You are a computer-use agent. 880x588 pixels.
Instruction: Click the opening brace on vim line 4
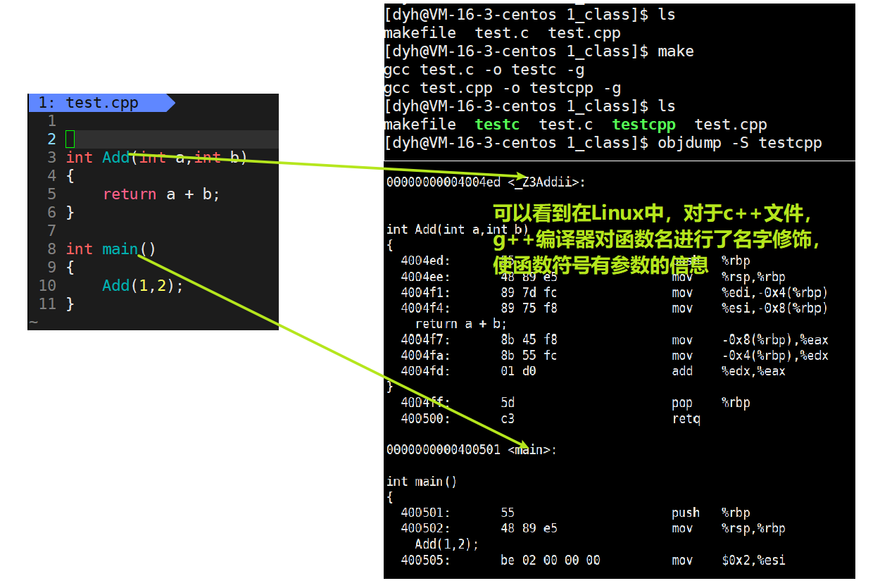[x=70, y=175]
